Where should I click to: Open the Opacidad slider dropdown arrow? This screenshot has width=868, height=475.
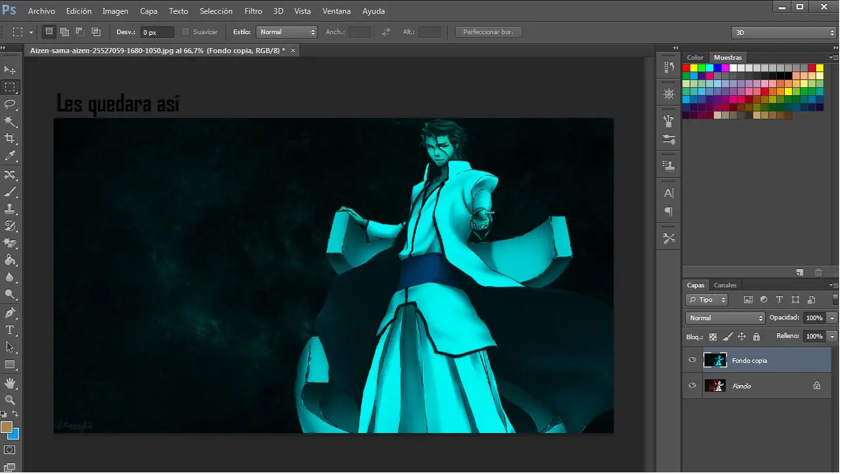click(x=832, y=318)
